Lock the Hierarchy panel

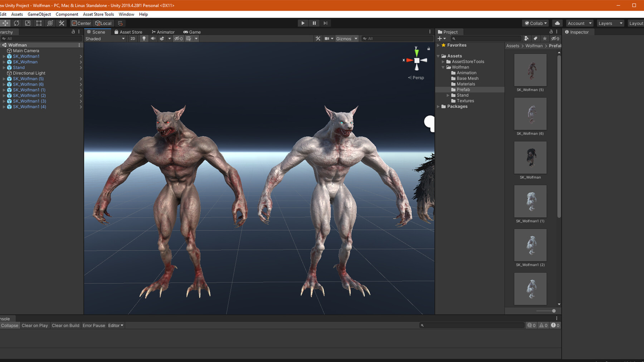[x=73, y=32]
